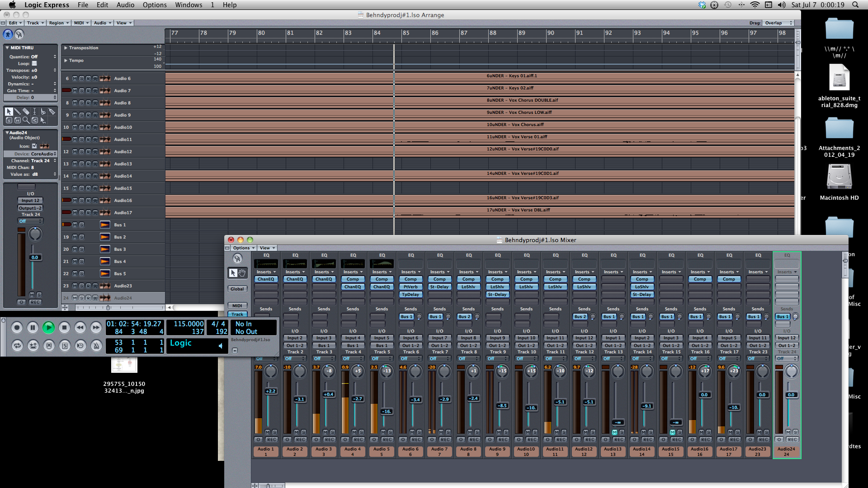The height and width of the screenshot is (488, 868).
Task: Enable the Loop checkbox in MIDI THRU
Action: coord(34,64)
